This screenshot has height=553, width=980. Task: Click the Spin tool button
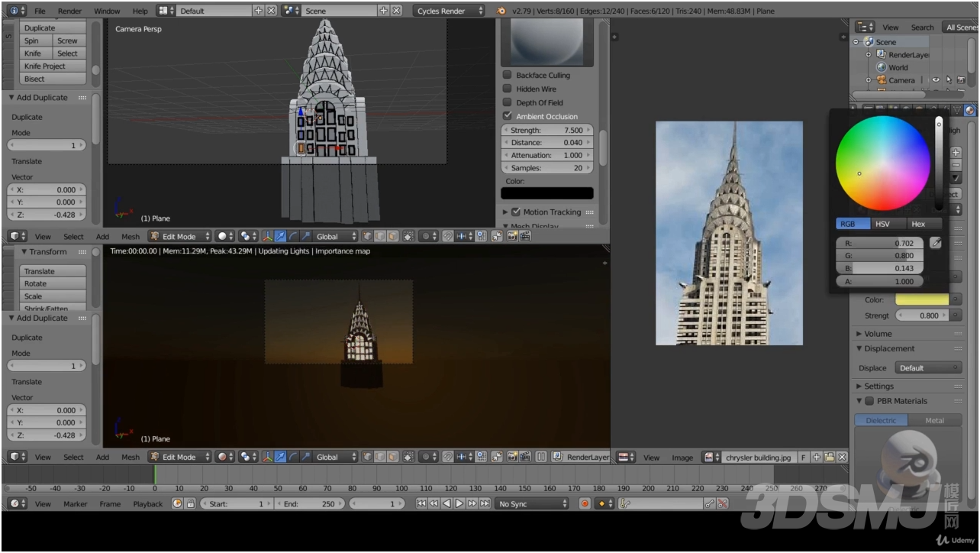click(x=31, y=40)
